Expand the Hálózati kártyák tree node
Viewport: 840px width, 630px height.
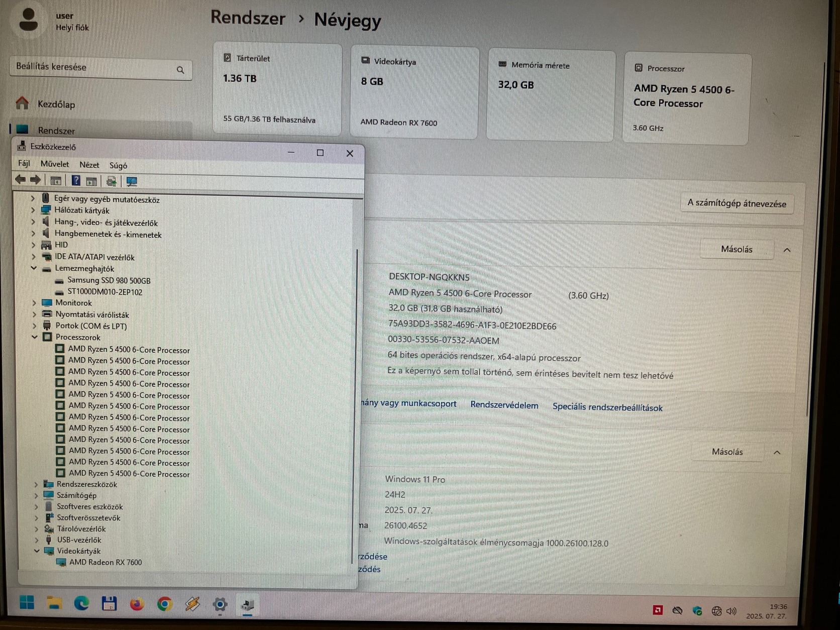pyautogui.click(x=33, y=210)
